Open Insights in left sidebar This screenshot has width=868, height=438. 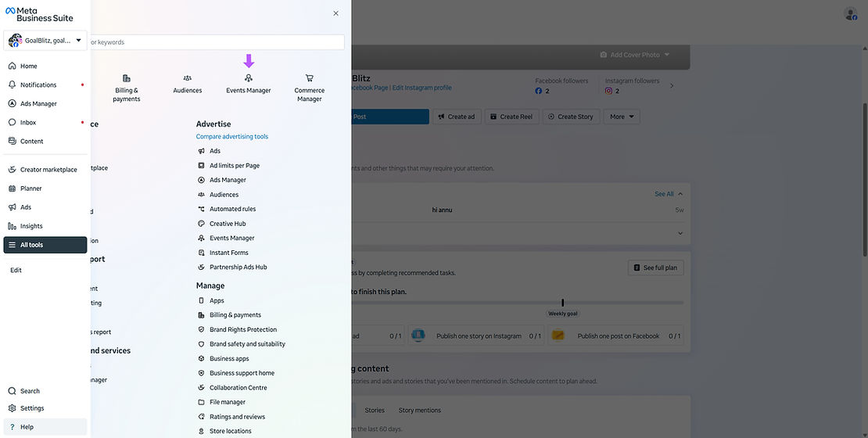(x=45, y=226)
